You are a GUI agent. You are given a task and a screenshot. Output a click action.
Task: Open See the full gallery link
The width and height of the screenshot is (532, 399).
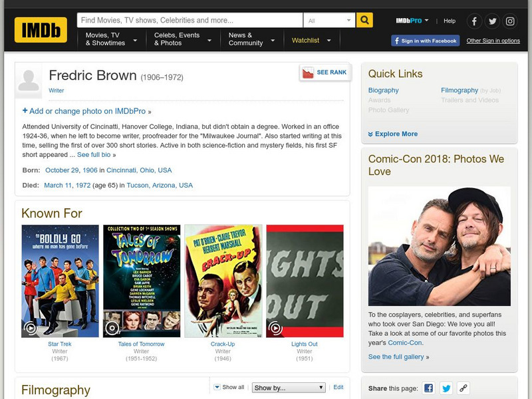tap(396, 357)
